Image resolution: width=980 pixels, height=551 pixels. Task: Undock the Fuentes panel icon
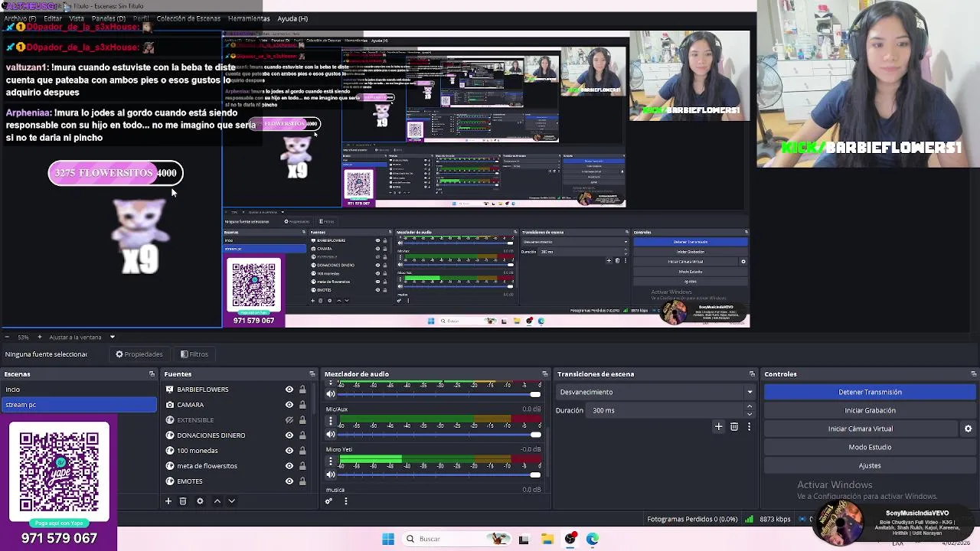(312, 374)
